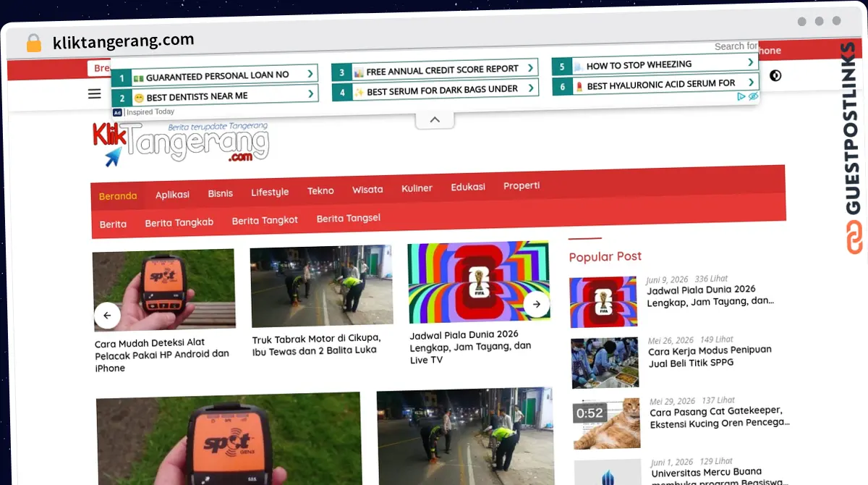Open Popular Post Cara Kerja Modus Penipuan
The width and height of the screenshot is (868, 485).
[710, 355]
